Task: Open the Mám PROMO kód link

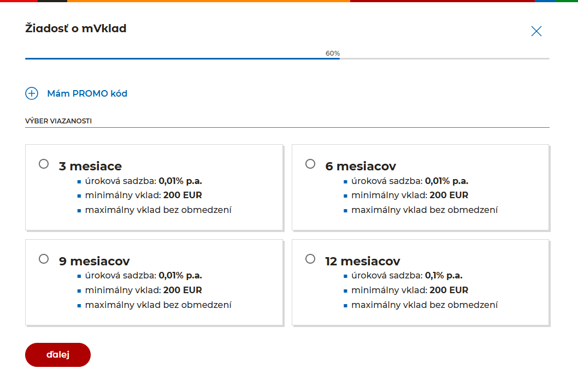Action: [x=87, y=93]
